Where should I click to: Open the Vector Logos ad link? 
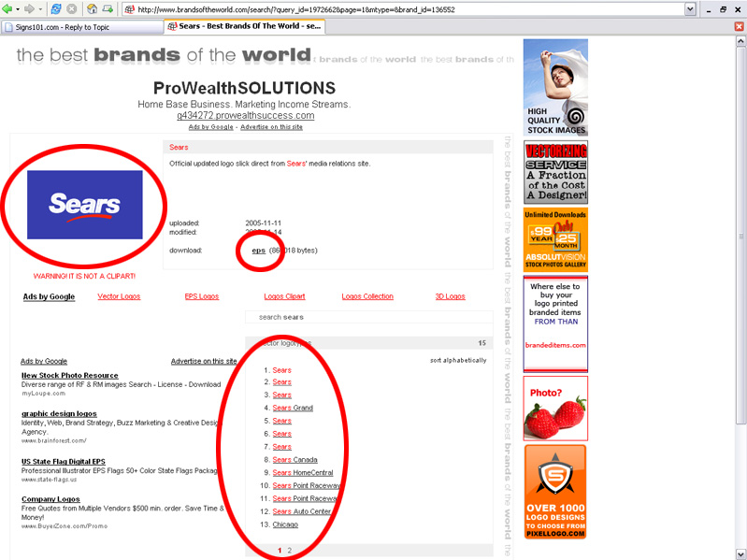(119, 296)
